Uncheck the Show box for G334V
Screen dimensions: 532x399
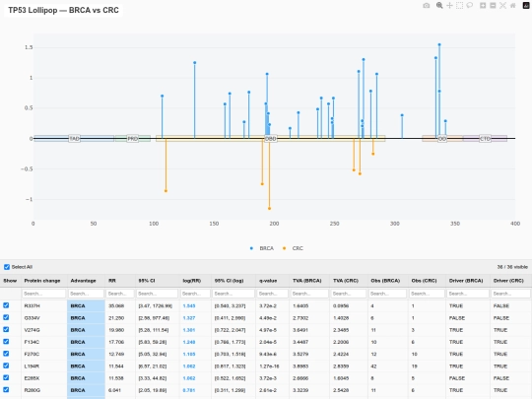click(6, 317)
